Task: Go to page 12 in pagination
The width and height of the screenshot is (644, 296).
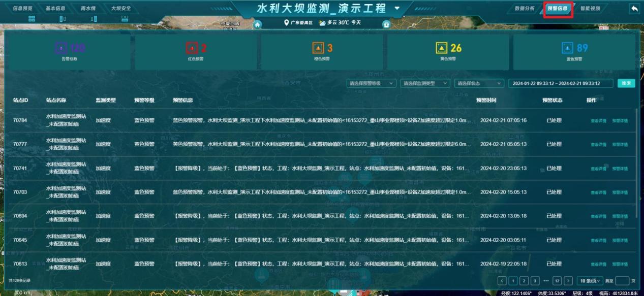Action: click(556, 281)
